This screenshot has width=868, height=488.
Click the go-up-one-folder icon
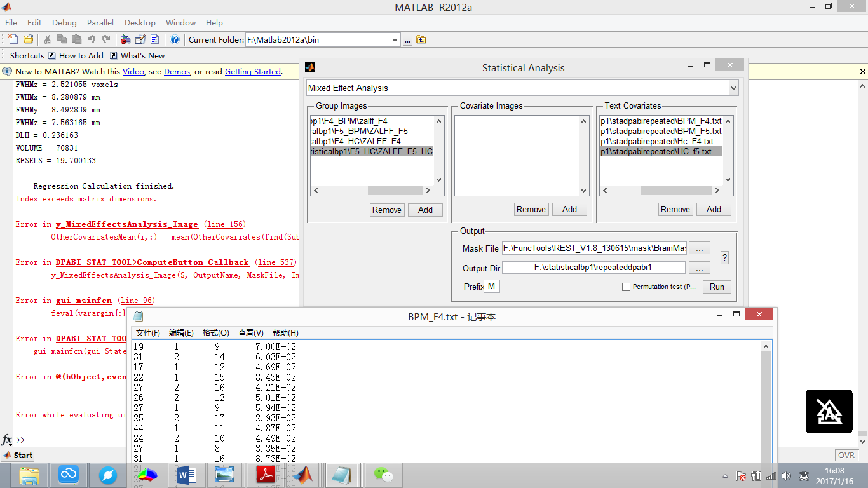(421, 39)
